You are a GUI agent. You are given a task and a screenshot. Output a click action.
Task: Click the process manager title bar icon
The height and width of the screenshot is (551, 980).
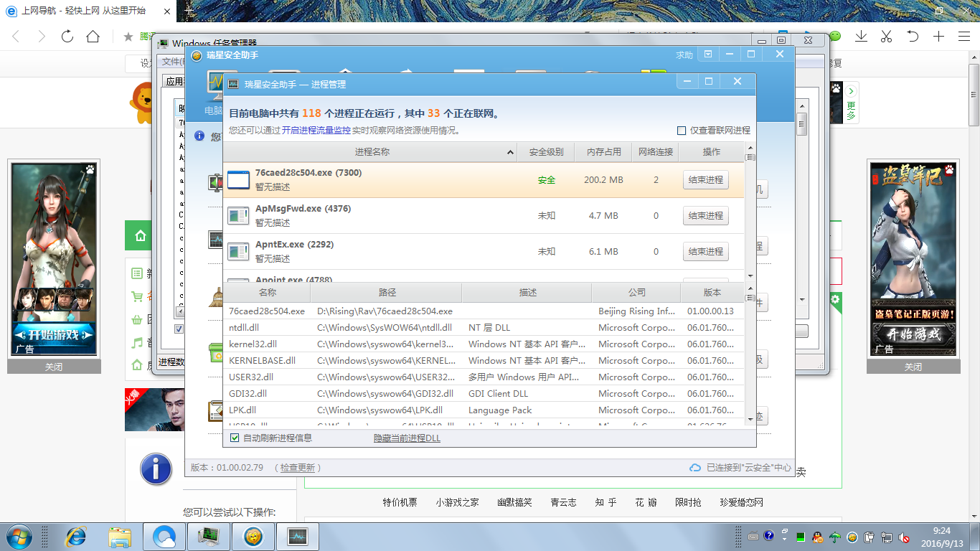click(x=233, y=84)
